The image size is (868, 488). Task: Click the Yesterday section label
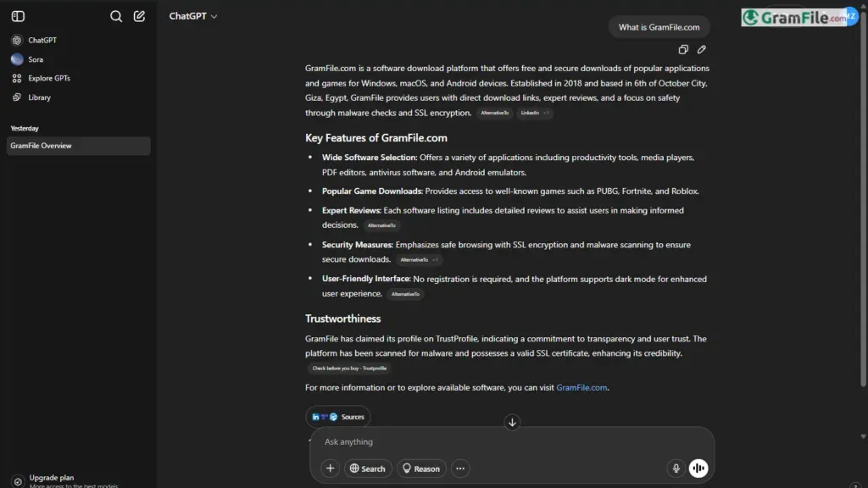(25, 129)
